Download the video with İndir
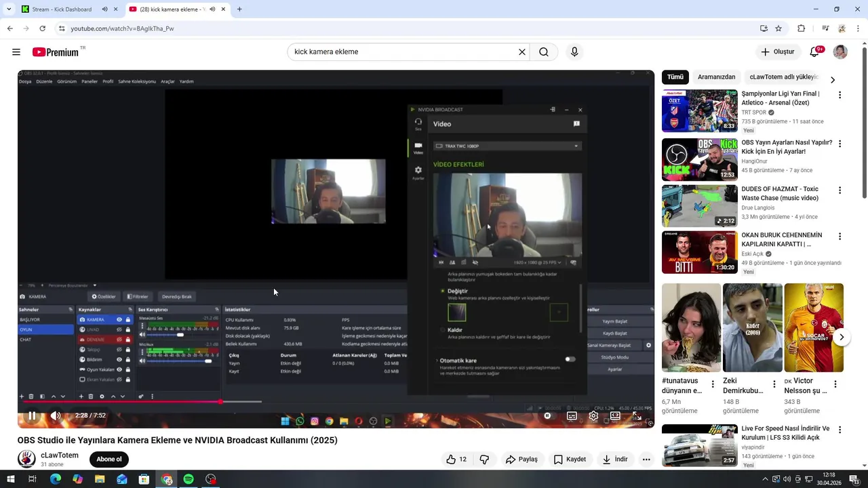 coord(615,460)
